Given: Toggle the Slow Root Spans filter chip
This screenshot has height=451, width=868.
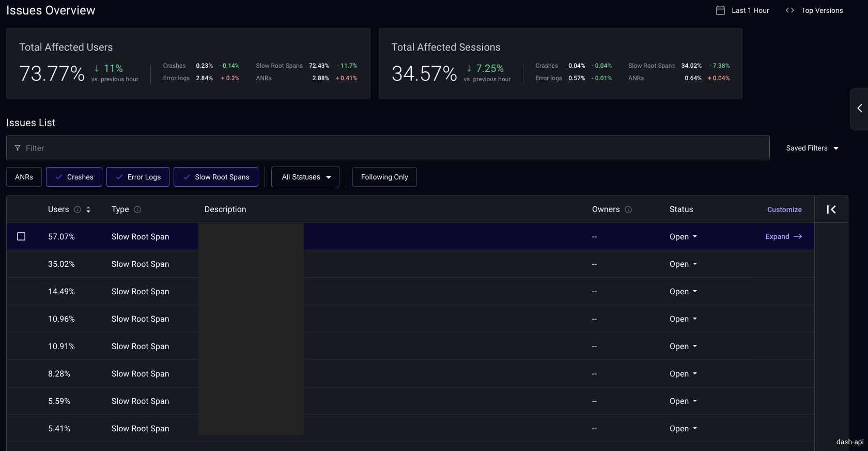Looking at the screenshot, I should [216, 177].
